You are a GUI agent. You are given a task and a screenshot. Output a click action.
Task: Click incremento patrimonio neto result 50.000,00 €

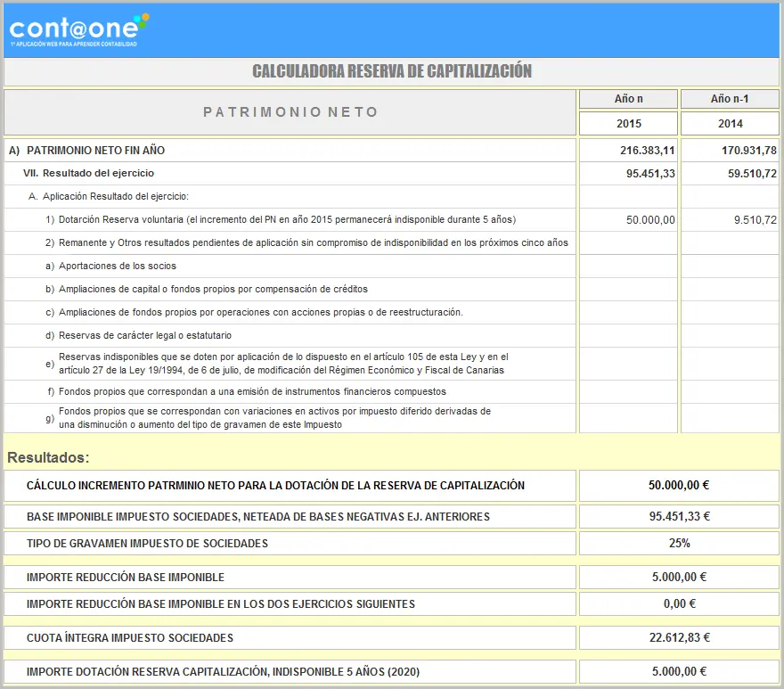679,486
